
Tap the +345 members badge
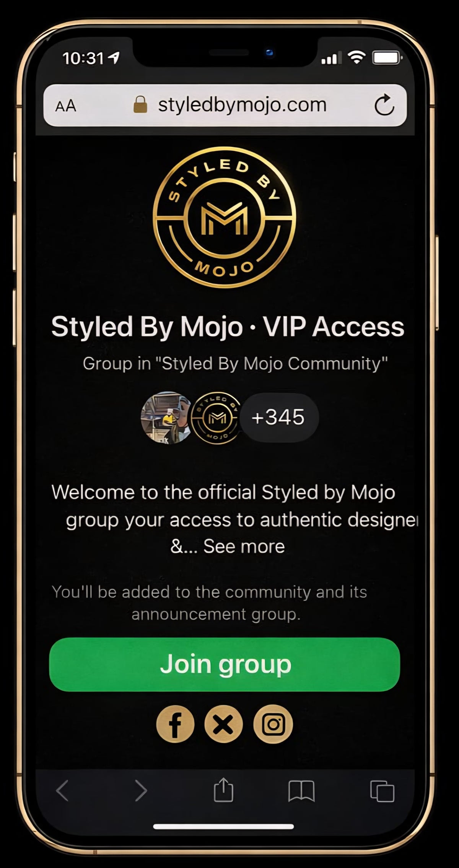tap(278, 417)
